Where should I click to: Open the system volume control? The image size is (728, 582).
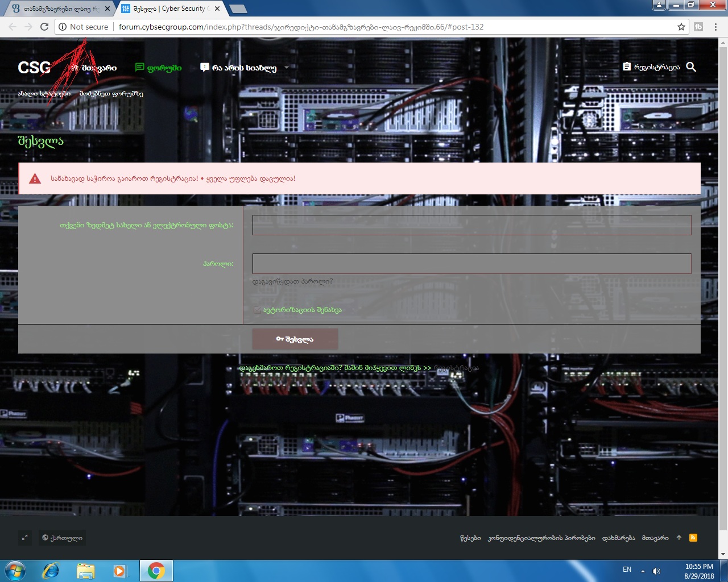(x=656, y=571)
